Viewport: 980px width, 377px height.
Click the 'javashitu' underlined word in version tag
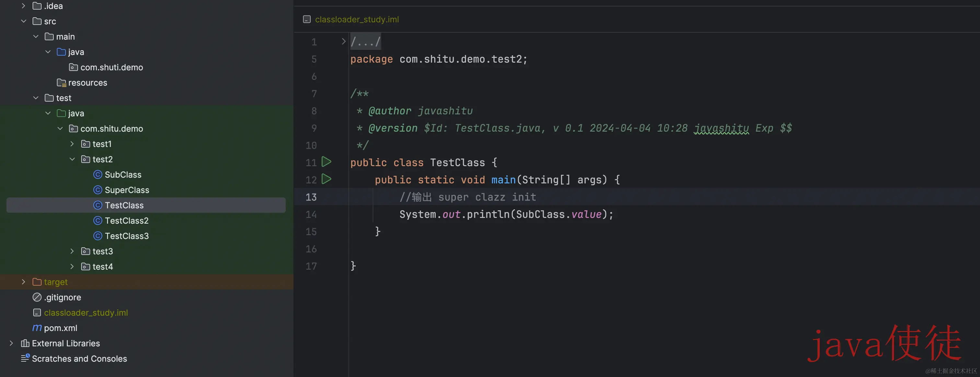721,128
